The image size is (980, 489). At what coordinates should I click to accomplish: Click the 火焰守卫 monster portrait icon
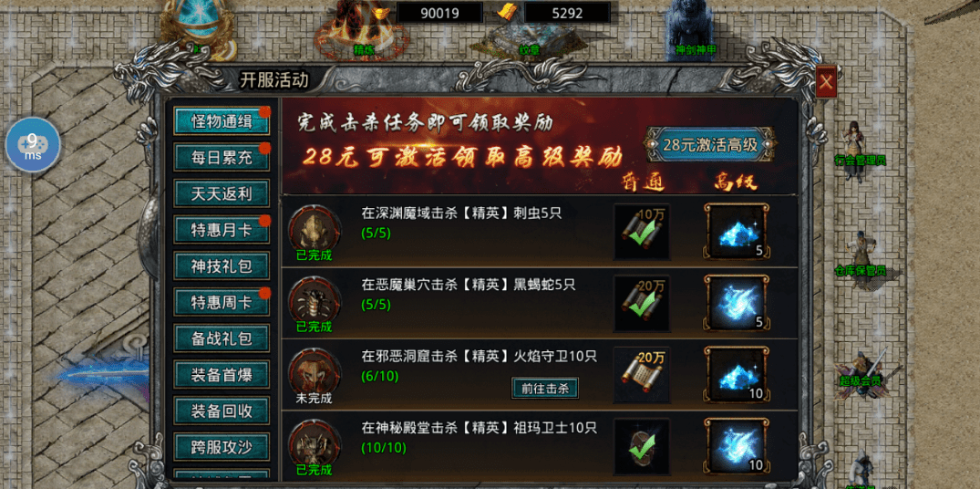pyautogui.click(x=315, y=370)
